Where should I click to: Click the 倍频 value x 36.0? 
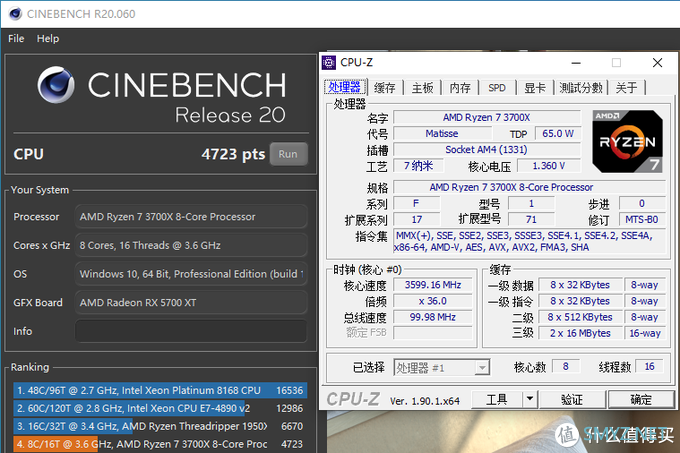(433, 301)
